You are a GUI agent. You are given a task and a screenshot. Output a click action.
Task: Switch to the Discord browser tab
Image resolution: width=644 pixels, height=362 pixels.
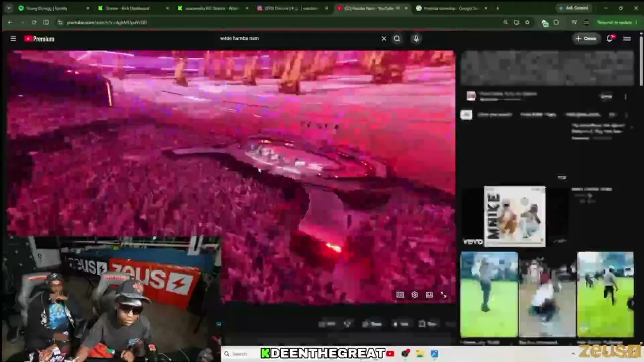(291, 8)
